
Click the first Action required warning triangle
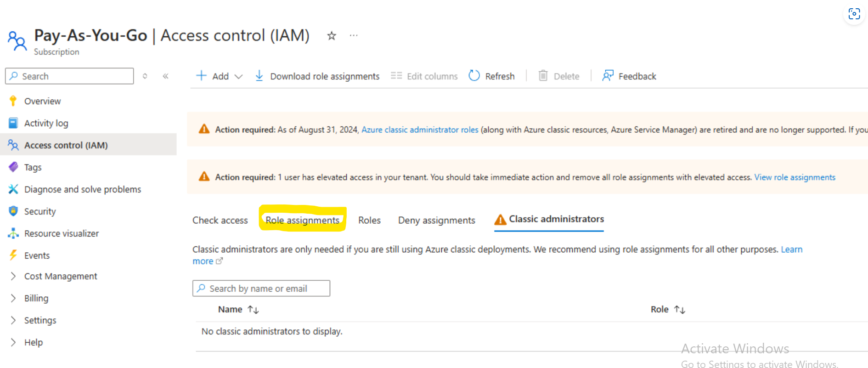[x=204, y=129]
